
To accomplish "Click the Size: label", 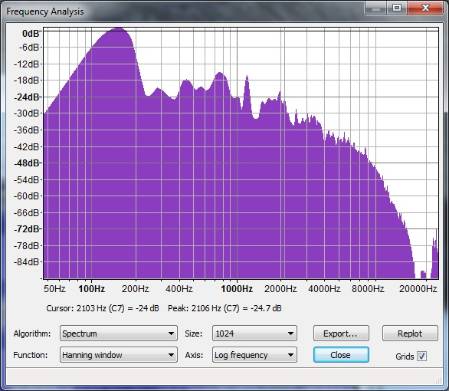I will click(193, 334).
